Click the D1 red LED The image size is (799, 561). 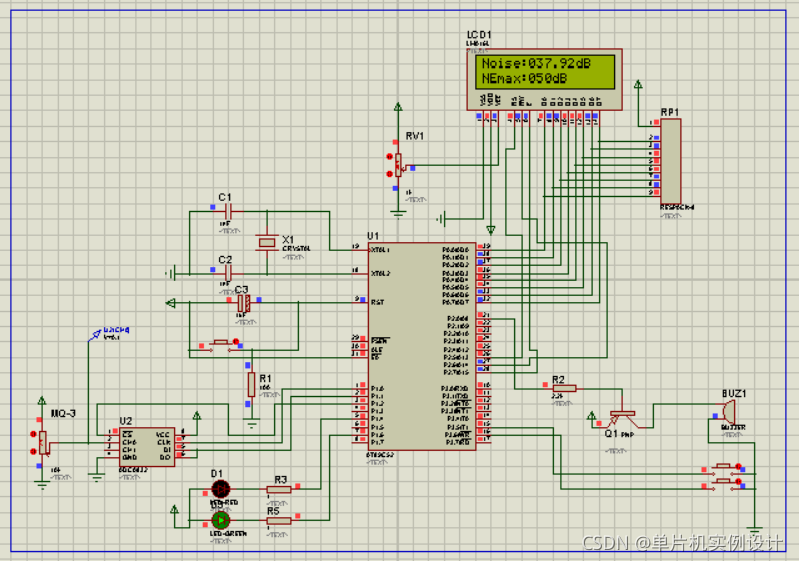pyautogui.click(x=221, y=490)
